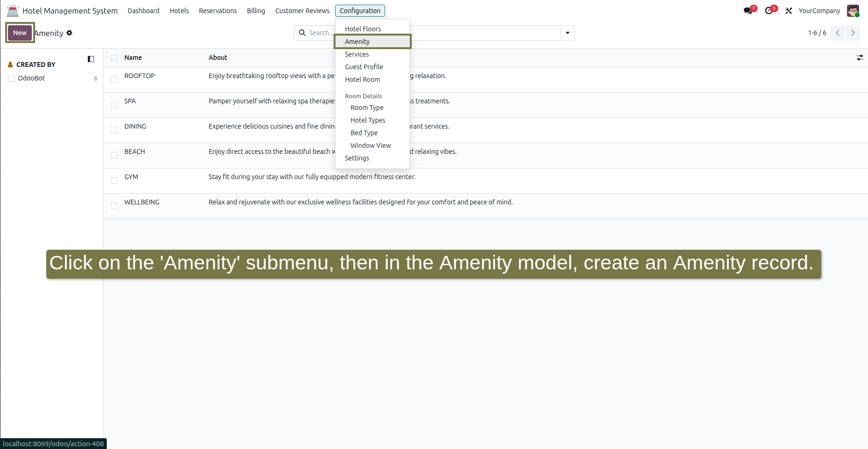Open the Reservations menu
Screen dimensions: 868x449
pyautogui.click(x=218, y=11)
